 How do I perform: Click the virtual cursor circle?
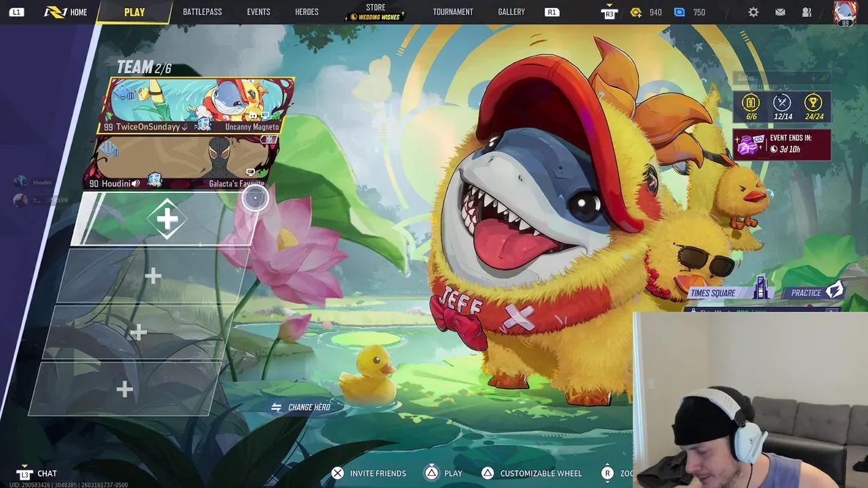click(x=255, y=198)
